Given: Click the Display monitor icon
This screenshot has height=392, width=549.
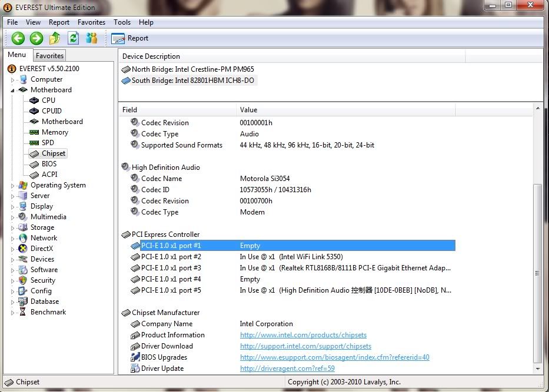Looking at the screenshot, I should point(23,206).
